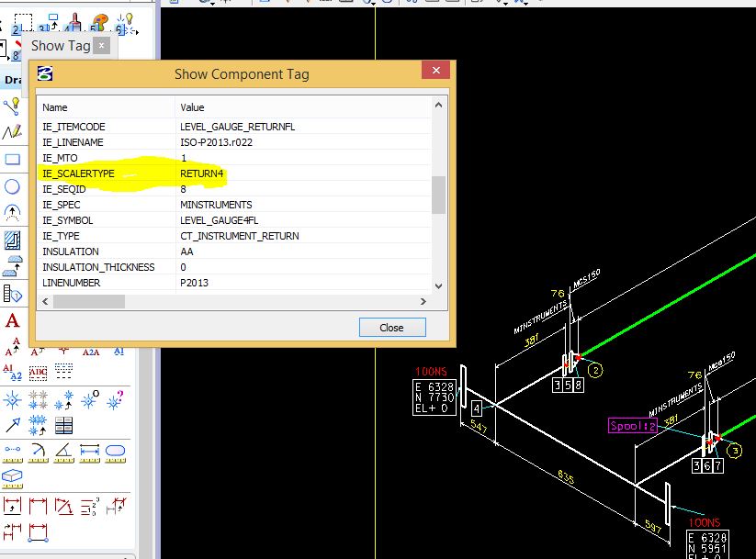Select the Place Active Cell tool

click(12, 266)
